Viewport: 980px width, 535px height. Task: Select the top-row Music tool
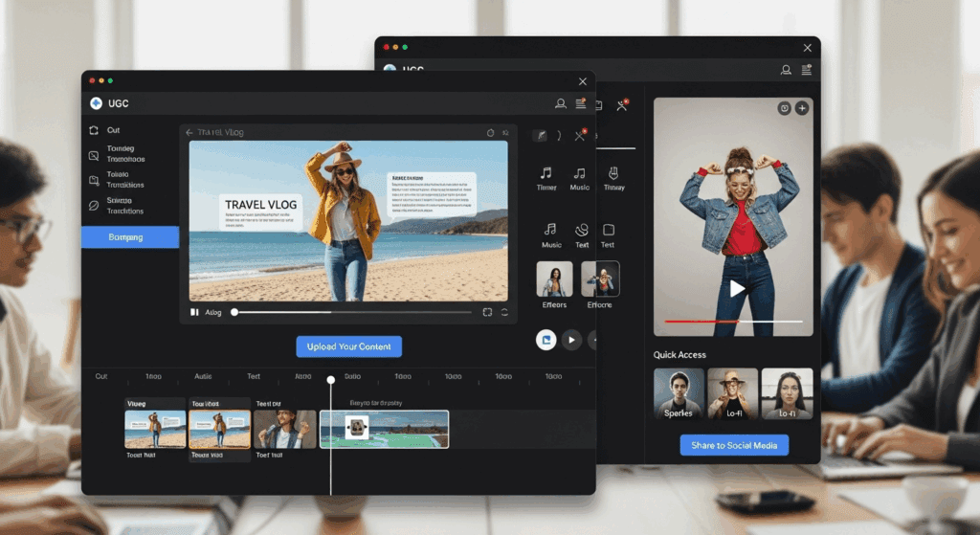pos(579,179)
